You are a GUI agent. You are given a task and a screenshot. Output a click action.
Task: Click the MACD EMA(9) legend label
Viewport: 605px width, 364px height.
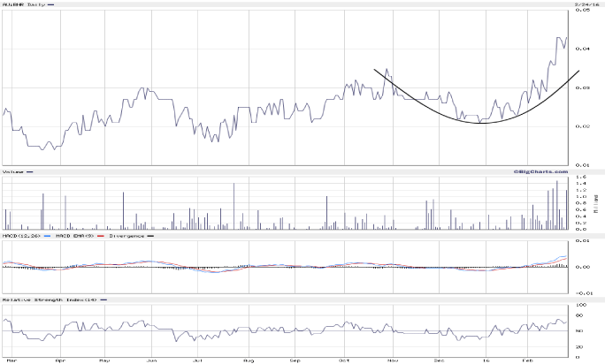(x=75, y=236)
